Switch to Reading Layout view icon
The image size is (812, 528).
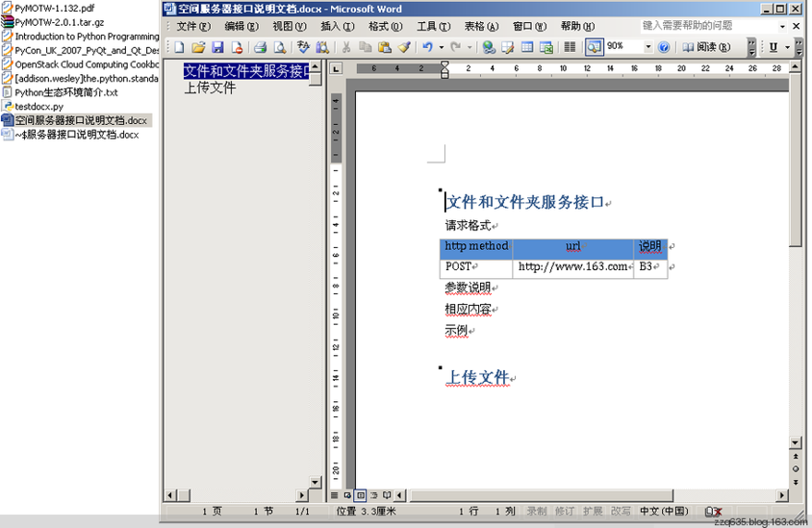387,495
